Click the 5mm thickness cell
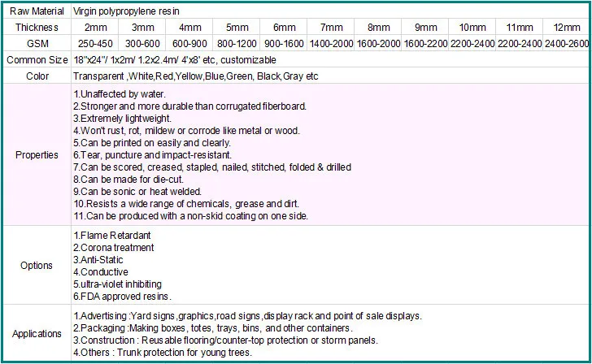This screenshot has width=592, height=364. pyautogui.click(x=237, y=27)
